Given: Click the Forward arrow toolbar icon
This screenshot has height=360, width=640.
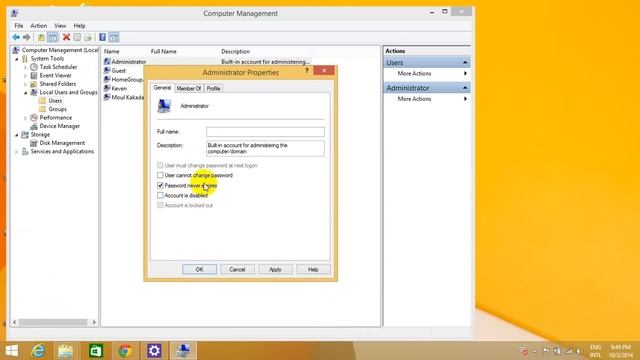Looking at the screenshot, I should coord(27,38).
